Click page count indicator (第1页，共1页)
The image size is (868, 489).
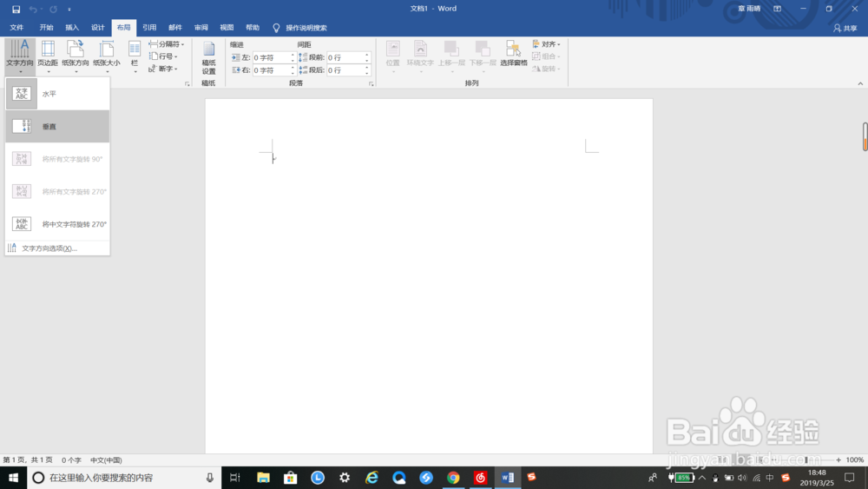point(28,460)
